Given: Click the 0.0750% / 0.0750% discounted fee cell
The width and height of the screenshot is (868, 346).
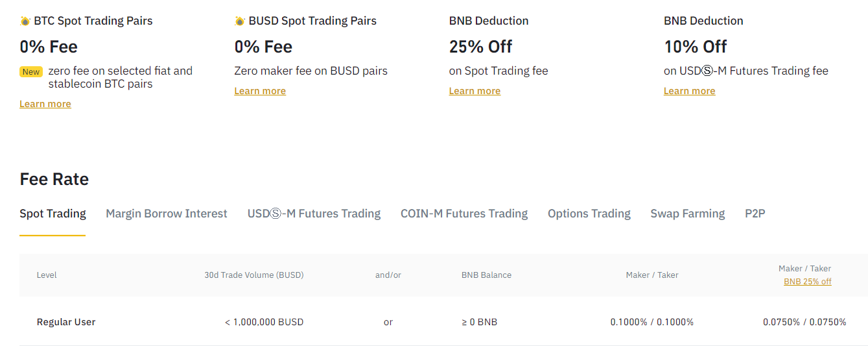Looking at the screenshot, I should pos(804,322).
